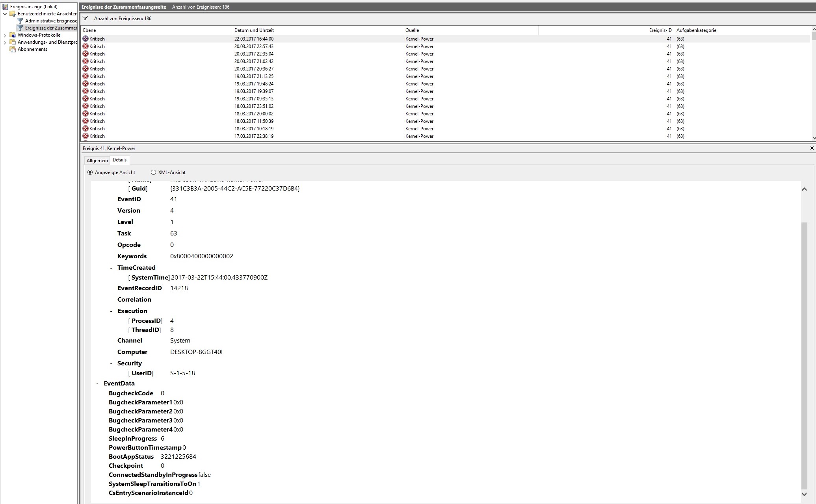Select the Angezeigte Ansicht radio button

click(x=90, y=172)
